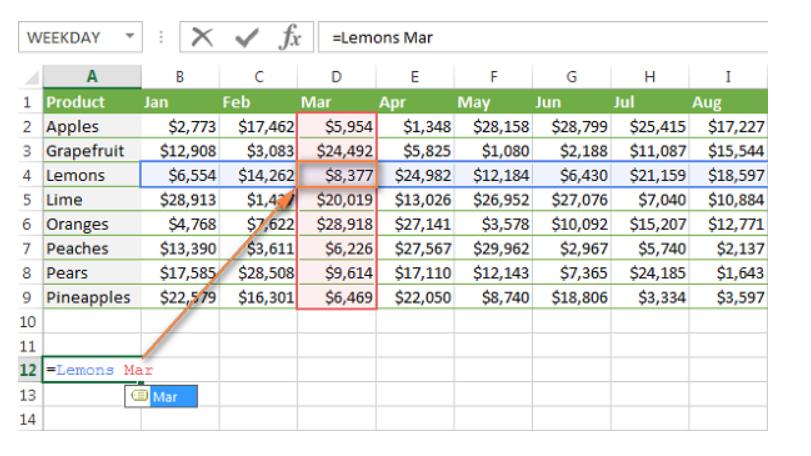
Task: Click the Apples Jan value $2,773
Action: (180, 126)
